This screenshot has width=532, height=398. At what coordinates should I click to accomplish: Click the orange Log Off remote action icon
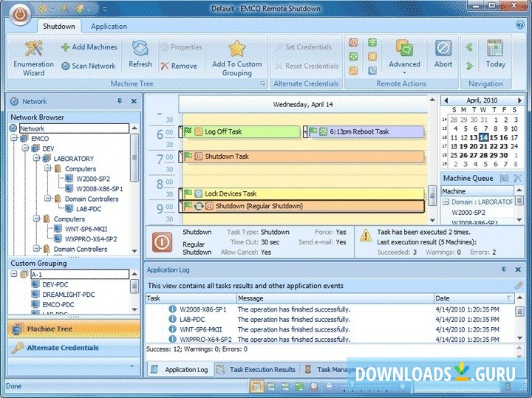[x=353, y=70]
